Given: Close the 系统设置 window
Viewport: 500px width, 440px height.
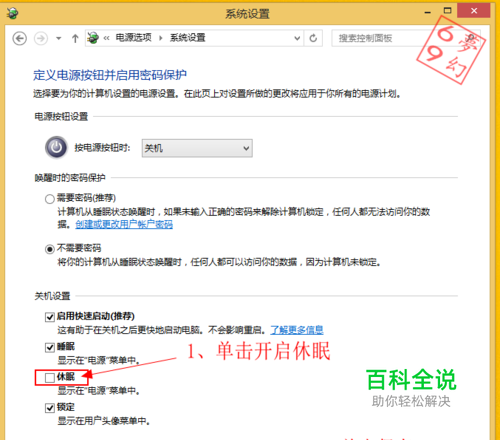Looking at the screenshot, I should 474,11.
